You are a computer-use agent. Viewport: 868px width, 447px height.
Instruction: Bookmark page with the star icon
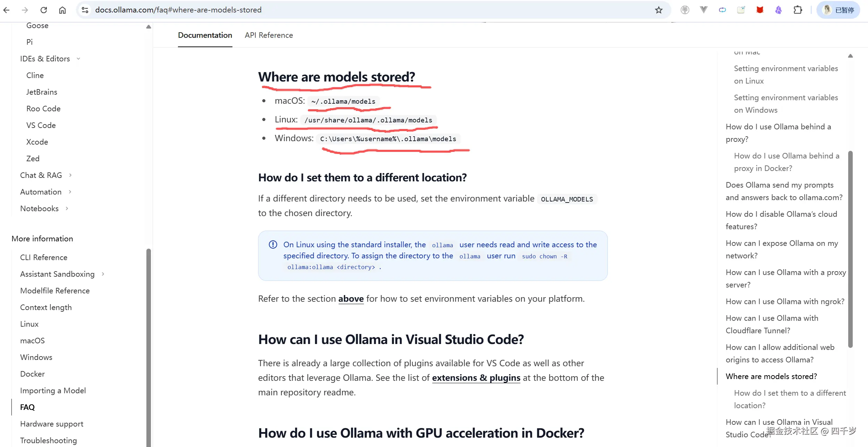(658, 10)
